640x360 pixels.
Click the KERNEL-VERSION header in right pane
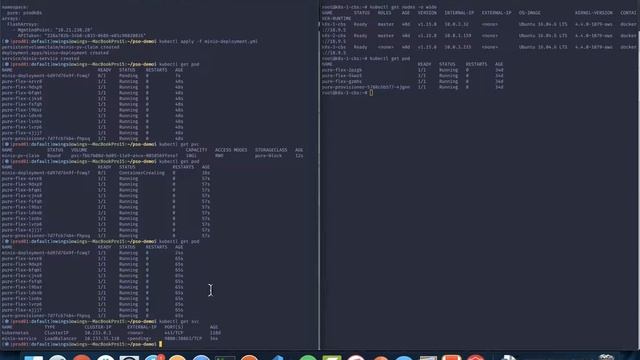coord(594,13)
